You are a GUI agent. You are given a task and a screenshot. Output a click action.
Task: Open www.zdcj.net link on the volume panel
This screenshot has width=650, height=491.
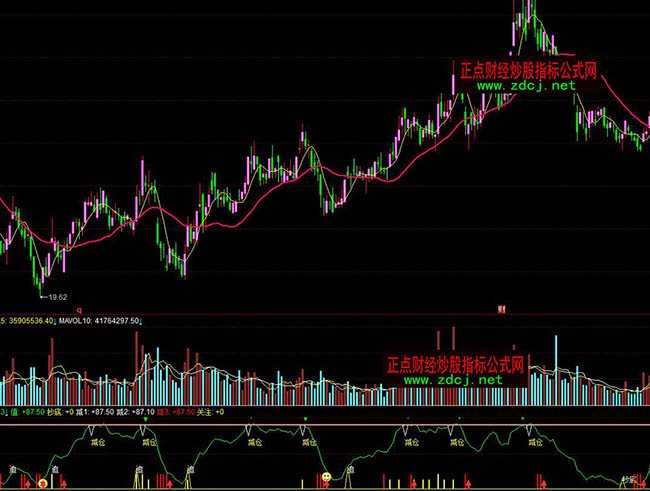pyautogui.click(x=454, y=381)
